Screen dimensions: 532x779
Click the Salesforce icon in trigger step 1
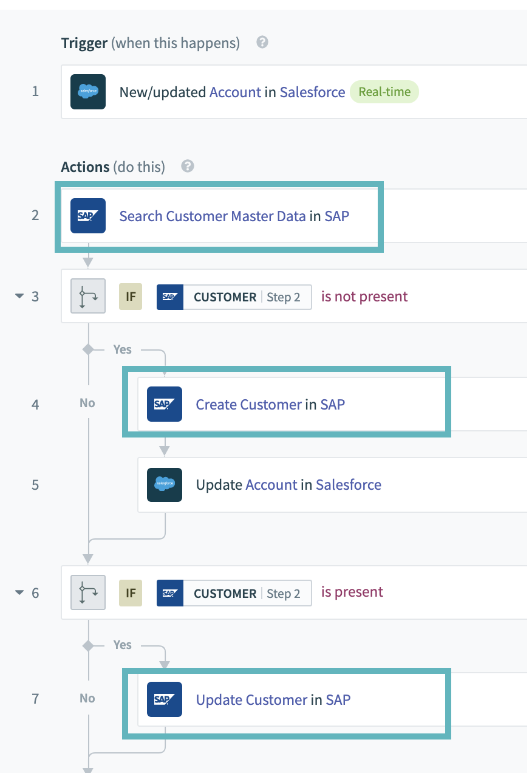click(88, 92)
